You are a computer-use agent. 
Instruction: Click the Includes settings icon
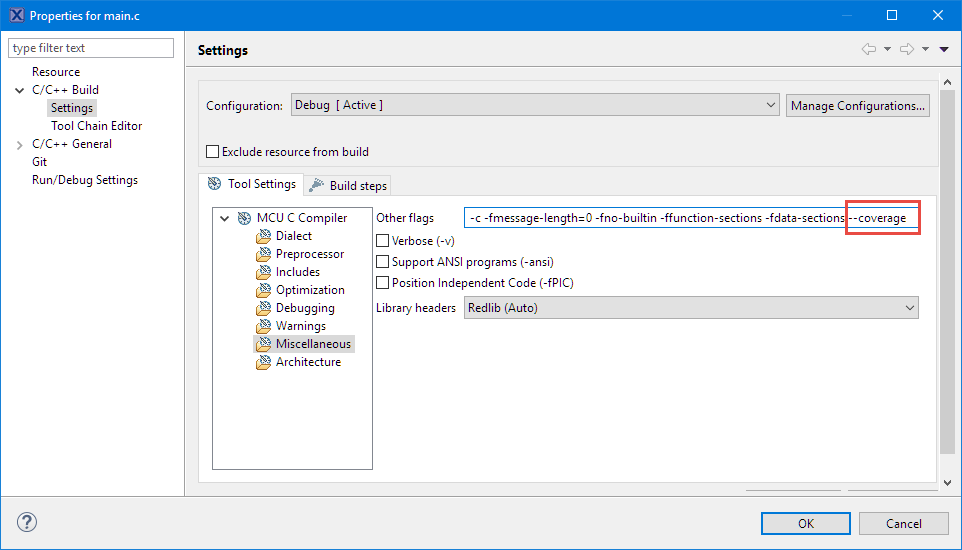263,273
